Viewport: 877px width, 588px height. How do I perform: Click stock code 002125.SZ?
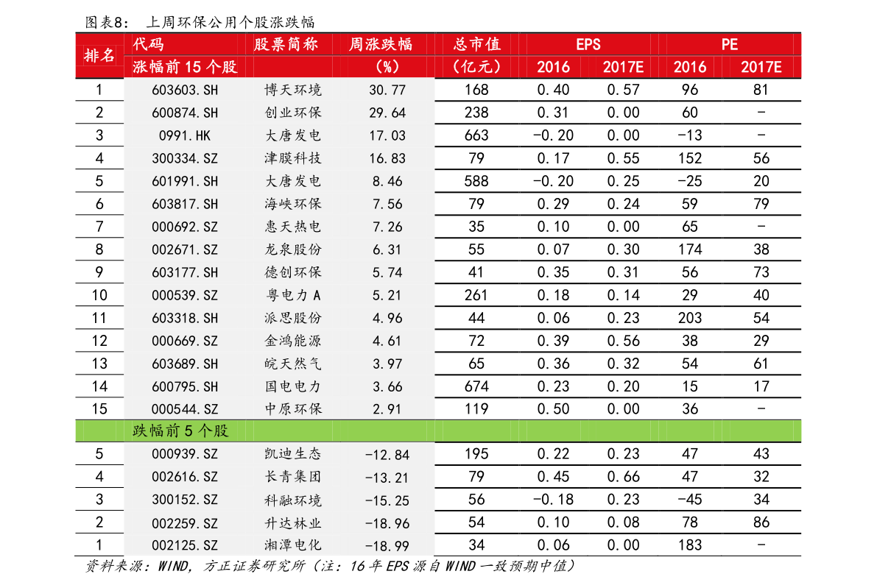(185, 546)
